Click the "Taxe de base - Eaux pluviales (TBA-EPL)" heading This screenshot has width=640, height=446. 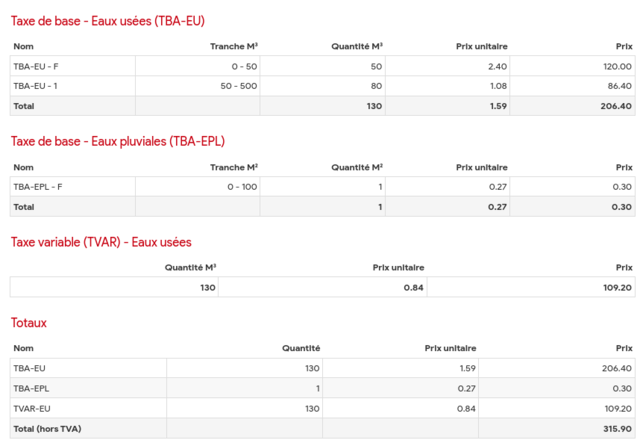[x=117, y=141]
